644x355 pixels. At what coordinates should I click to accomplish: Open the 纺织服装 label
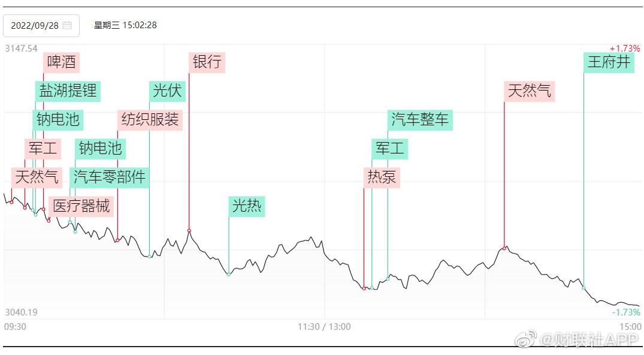click(x=150, y=120)
